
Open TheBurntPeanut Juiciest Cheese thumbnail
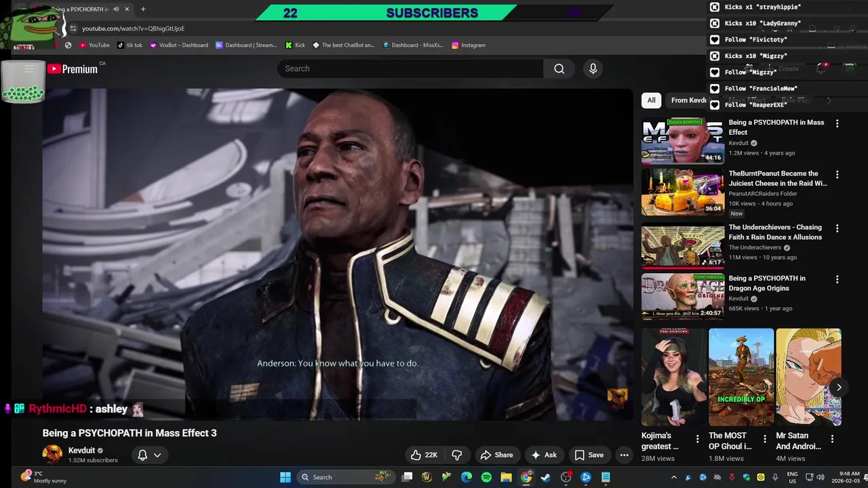tap(683, 192)
